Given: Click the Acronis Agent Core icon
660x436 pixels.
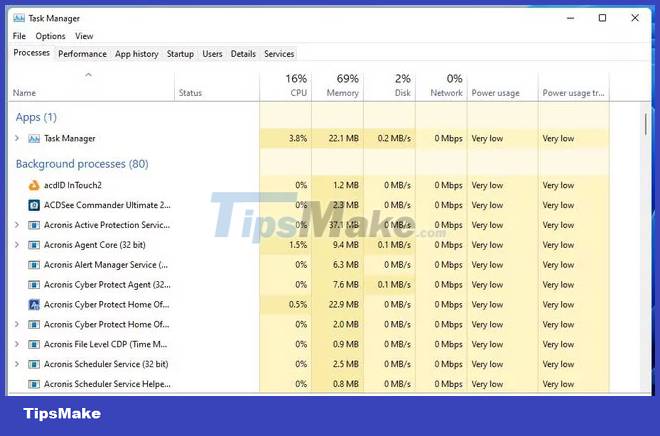Looking at the screenshot, I should (34, 245).
